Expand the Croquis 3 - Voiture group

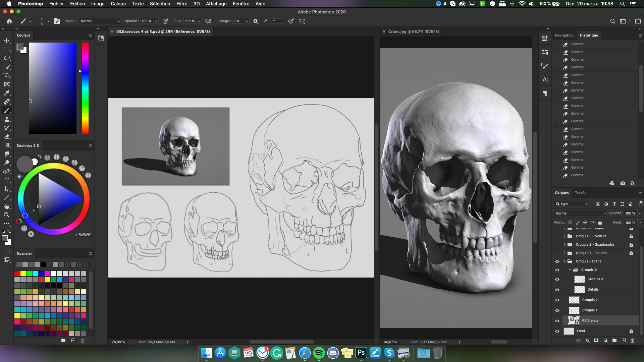click(x=565, y=236)
